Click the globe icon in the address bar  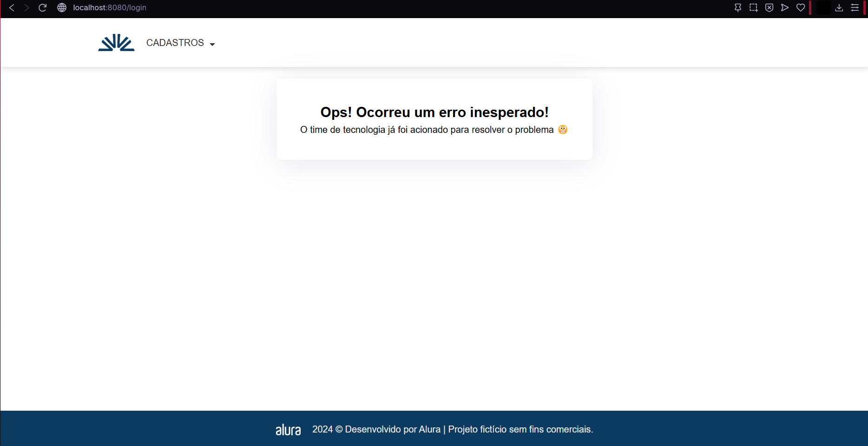62,8
